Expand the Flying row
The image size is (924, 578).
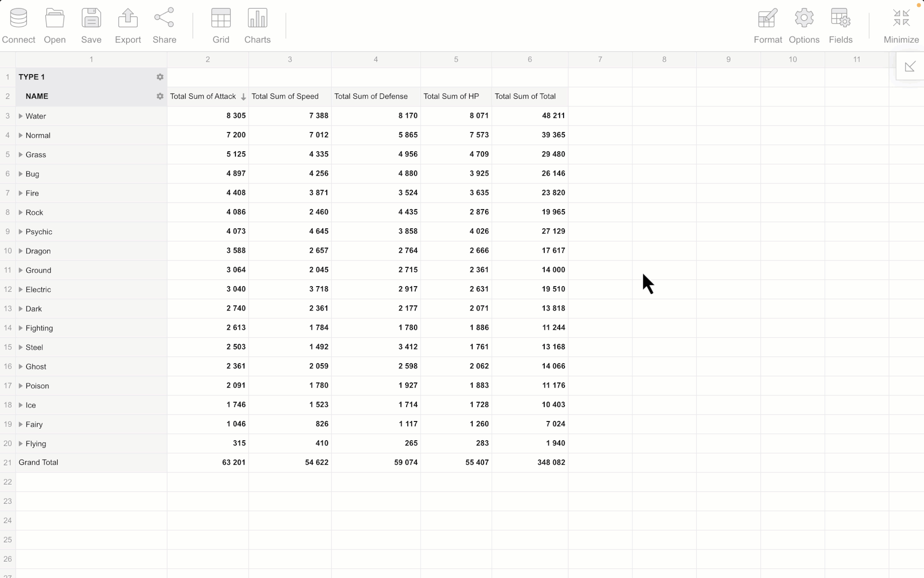click(x=21, y=444)
